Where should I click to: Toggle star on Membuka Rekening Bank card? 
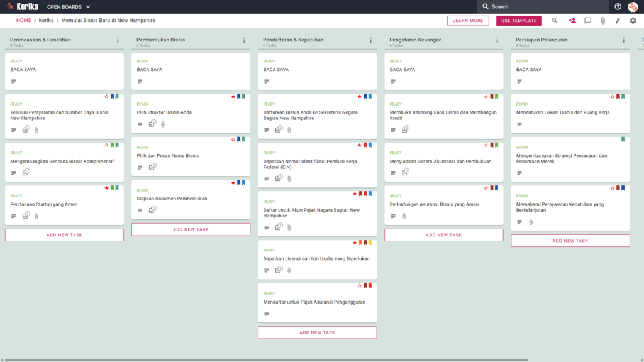click(x=486, y=96)
